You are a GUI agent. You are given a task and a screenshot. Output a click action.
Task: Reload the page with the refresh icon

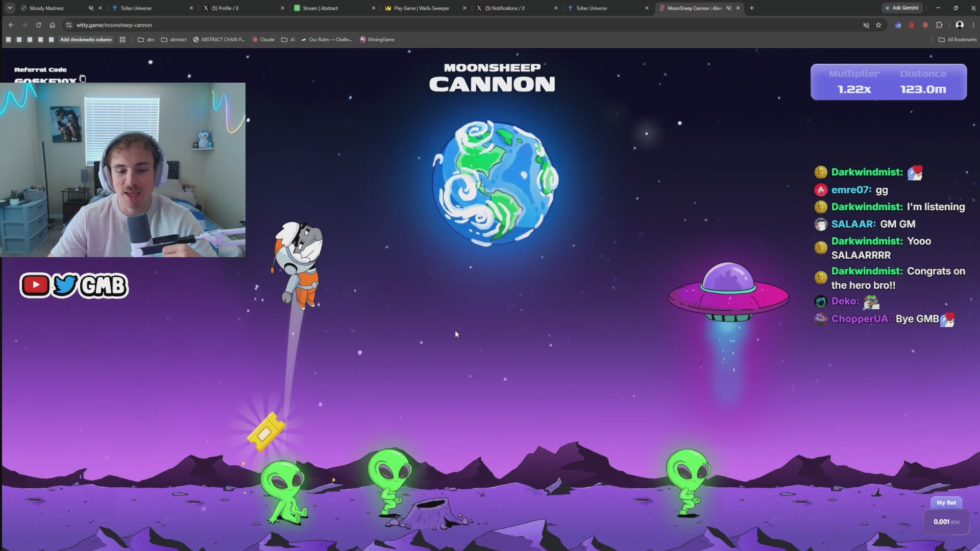tap(38, 25)
